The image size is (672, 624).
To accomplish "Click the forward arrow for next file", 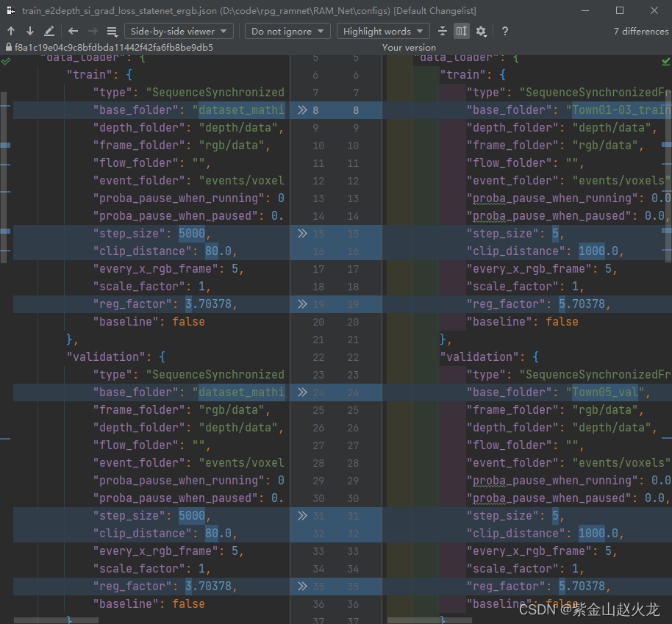I will 93,32.
